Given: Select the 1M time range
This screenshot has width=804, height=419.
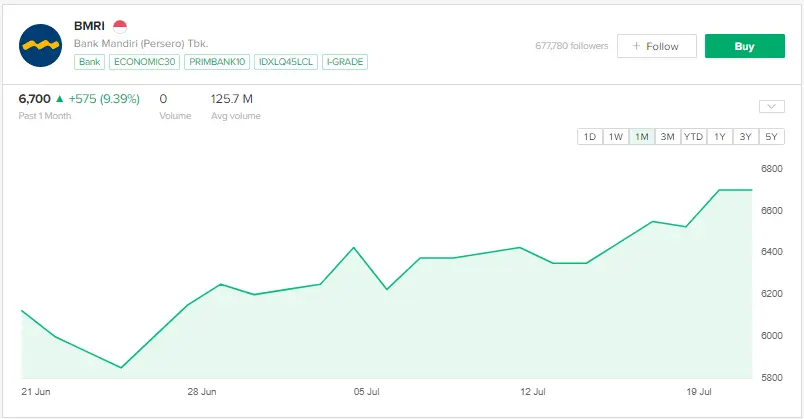Looking at the screenshot, I should click(642, 137).
